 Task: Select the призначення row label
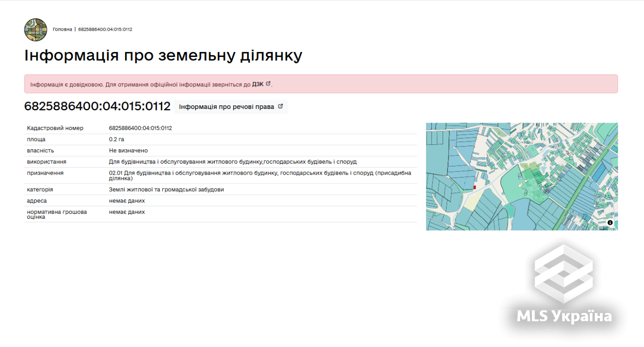click(45, 173)
